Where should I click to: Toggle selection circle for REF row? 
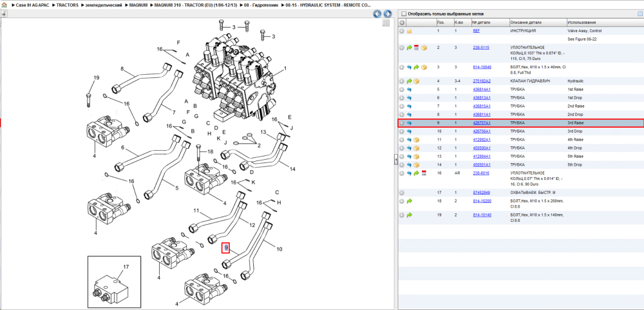pos(402,31)
